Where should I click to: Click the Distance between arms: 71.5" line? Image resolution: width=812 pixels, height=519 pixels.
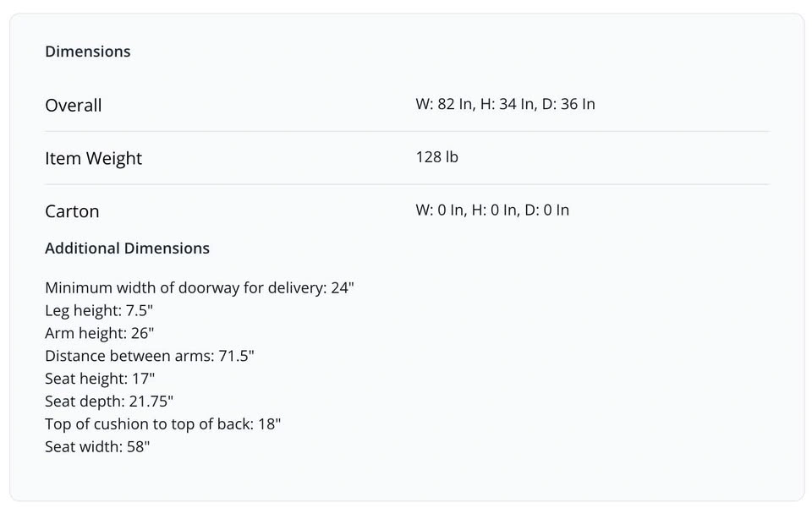[x=150, y=356]
